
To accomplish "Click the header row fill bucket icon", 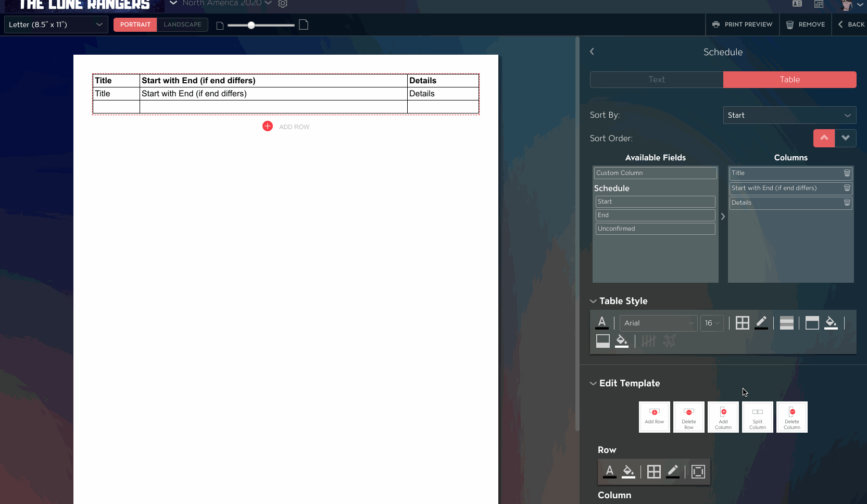I will [831, 323].
